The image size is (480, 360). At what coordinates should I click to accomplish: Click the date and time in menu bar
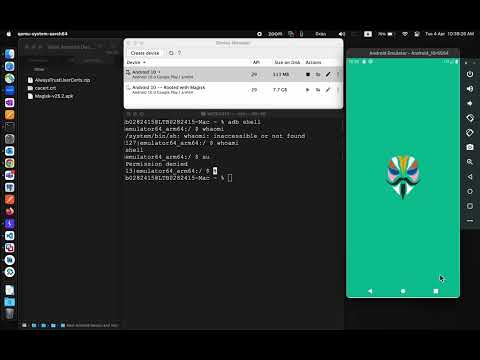pyautogui.click(x=449, y=34)
